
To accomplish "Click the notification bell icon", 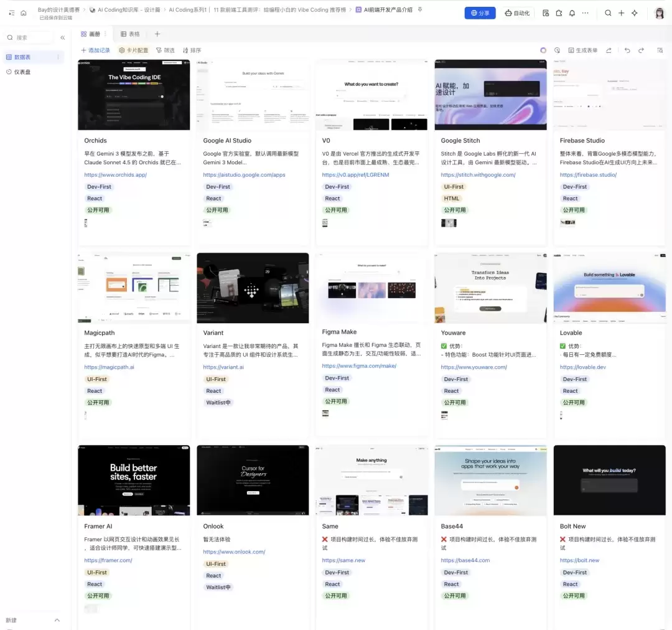I will [x=572, y=13].
